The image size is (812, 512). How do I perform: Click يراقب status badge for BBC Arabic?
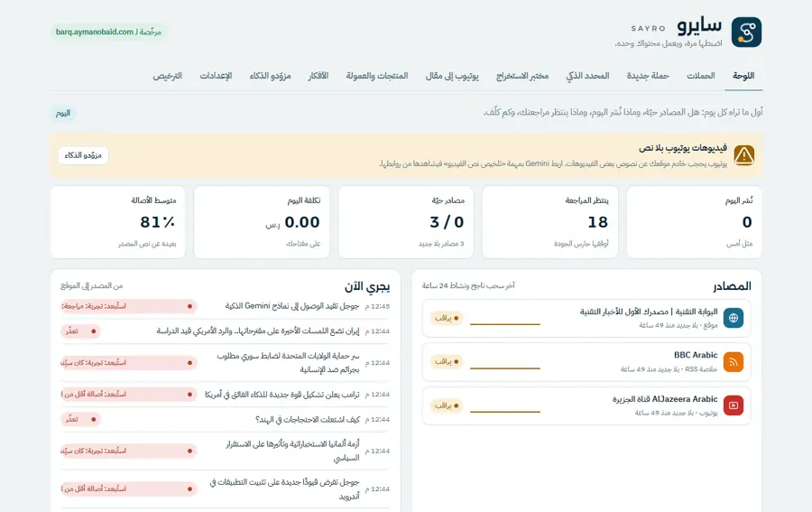[x=447, y=362]
